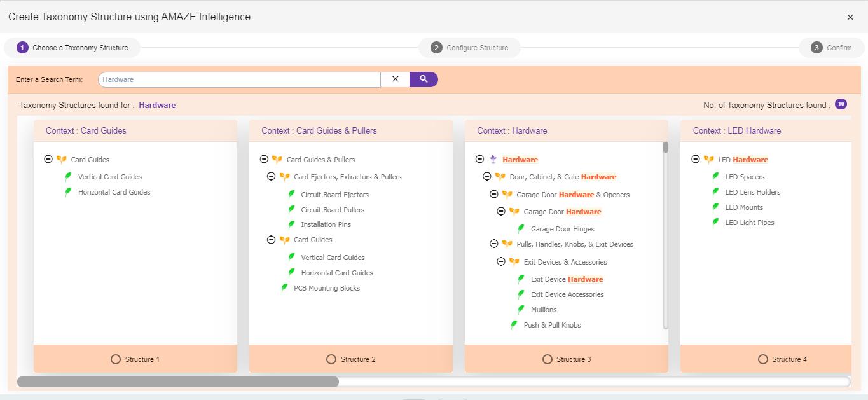
Task: Select the Structure 3 radio button
Action: [547, 359]
